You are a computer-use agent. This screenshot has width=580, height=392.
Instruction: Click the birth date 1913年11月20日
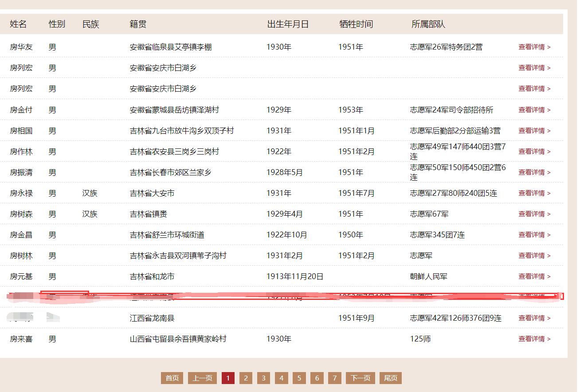pos(295,276)
